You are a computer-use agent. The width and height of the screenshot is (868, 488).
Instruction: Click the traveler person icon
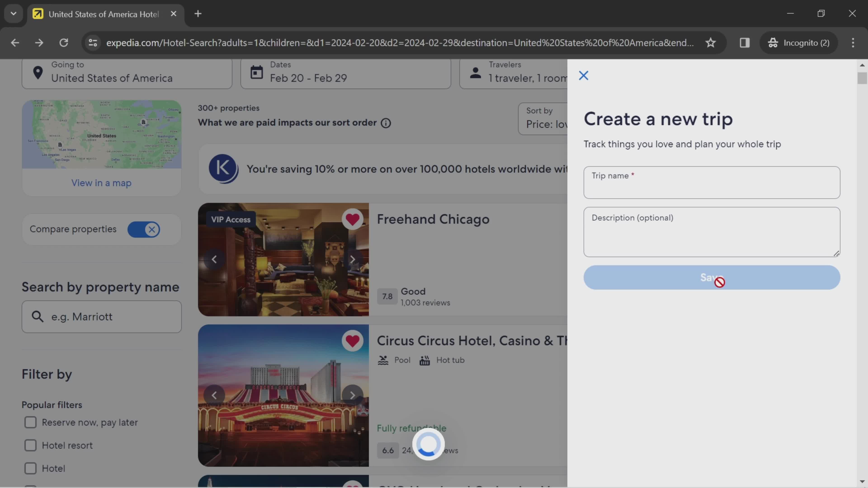click(475, 73)
